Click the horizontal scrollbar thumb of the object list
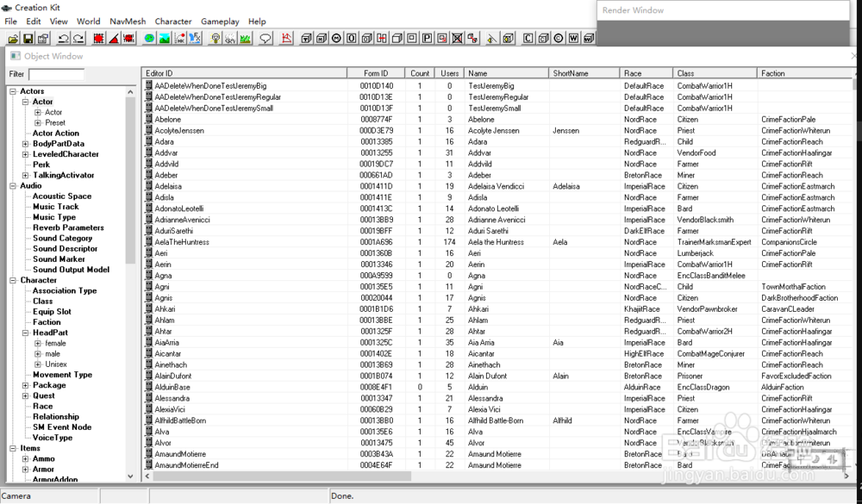This screenshot has width=862, height=504. coord(282,476)
